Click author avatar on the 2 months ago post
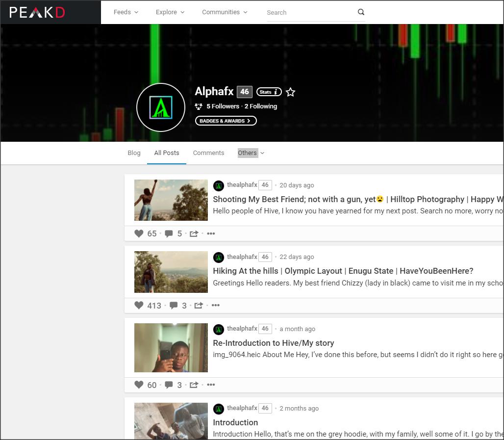 point(219,409)
